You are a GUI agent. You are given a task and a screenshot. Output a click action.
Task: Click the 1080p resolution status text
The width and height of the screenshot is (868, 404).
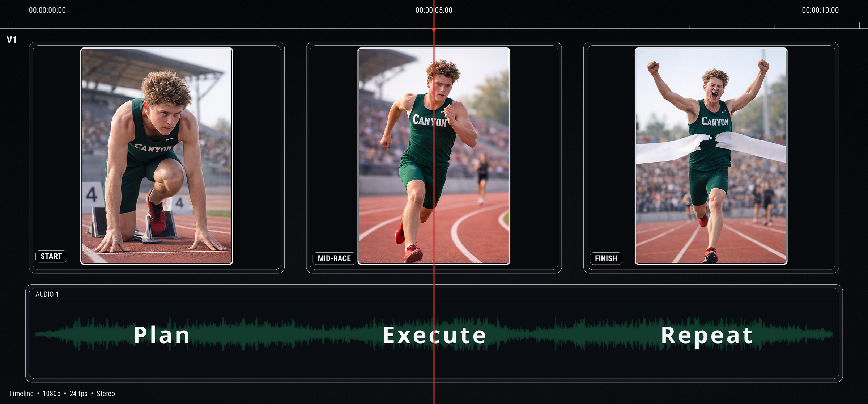click(x=52, y=394)
